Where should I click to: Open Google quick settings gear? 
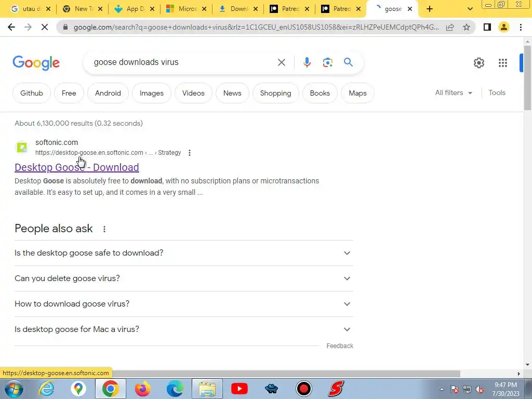[478, 63]
